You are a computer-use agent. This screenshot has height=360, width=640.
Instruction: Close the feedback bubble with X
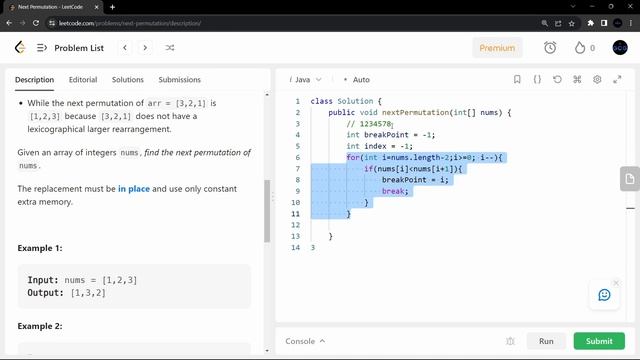point(616,282)
